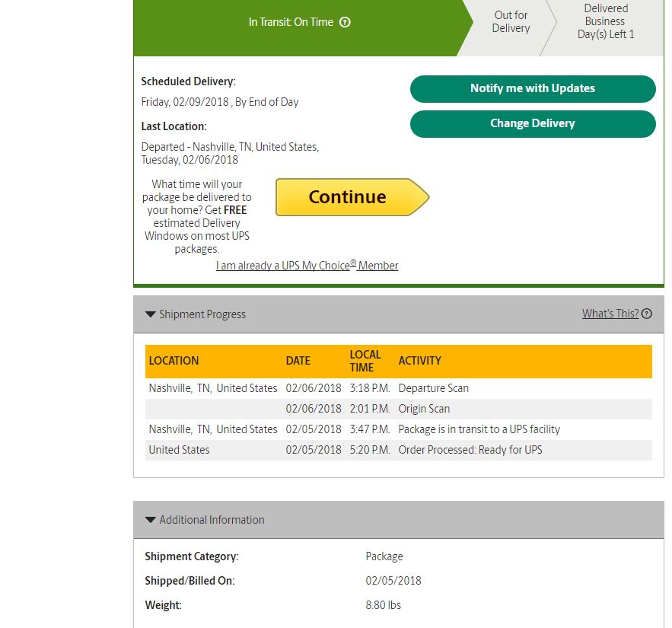Click the 2:01 P.M. time cell
The image size is (672, 628).
point(370,409)
